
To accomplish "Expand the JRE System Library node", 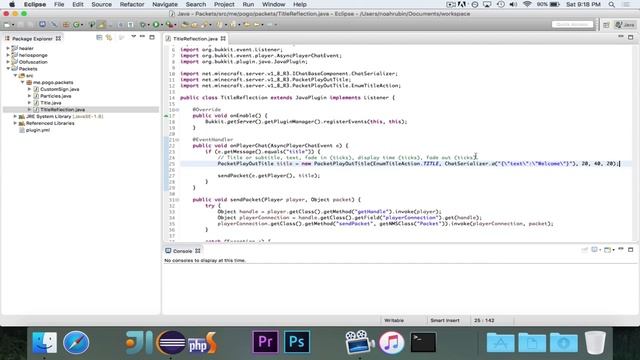I will pyautogui.click(x=15, y=116).
